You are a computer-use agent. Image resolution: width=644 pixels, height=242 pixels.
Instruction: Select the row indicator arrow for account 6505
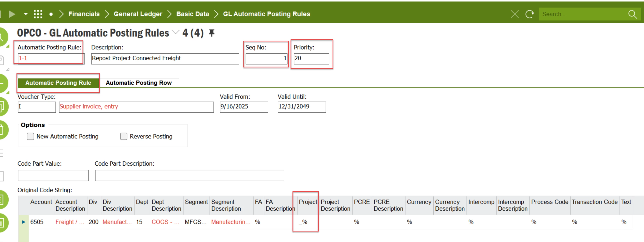[24, 222]
